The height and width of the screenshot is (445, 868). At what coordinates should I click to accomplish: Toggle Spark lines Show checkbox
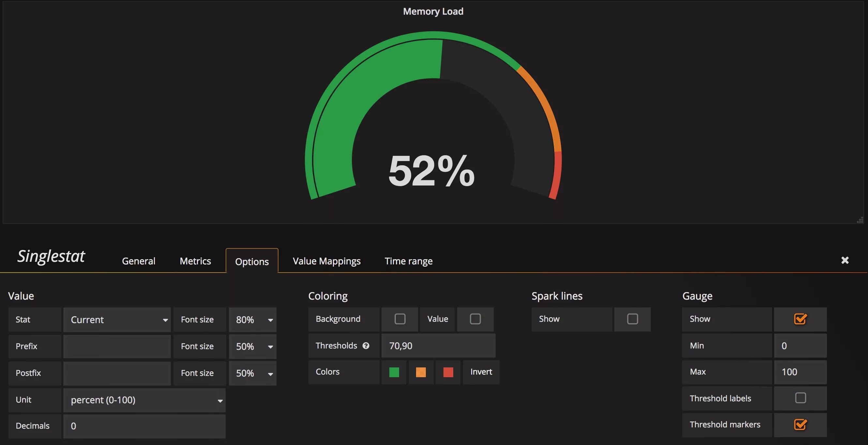[633, 319]
